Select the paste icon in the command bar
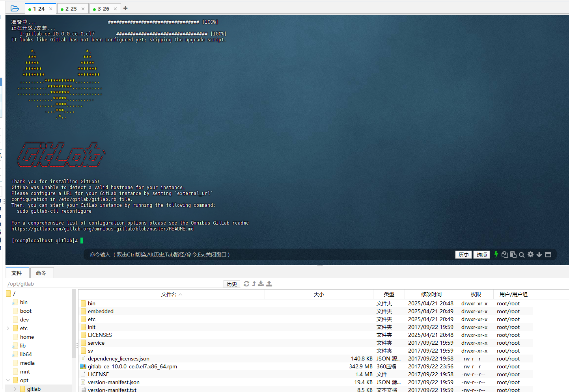The width and height of the screenshot is (569, 392). tap(513, 255)
